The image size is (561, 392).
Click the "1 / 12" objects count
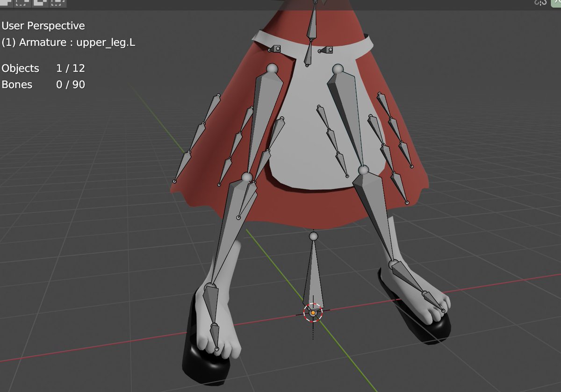[71, 68]
